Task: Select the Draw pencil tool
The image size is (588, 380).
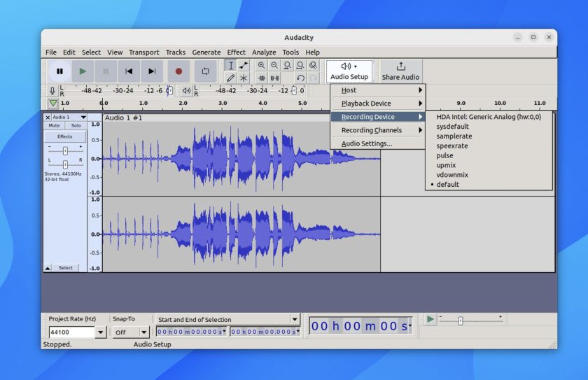Action: 230,78
